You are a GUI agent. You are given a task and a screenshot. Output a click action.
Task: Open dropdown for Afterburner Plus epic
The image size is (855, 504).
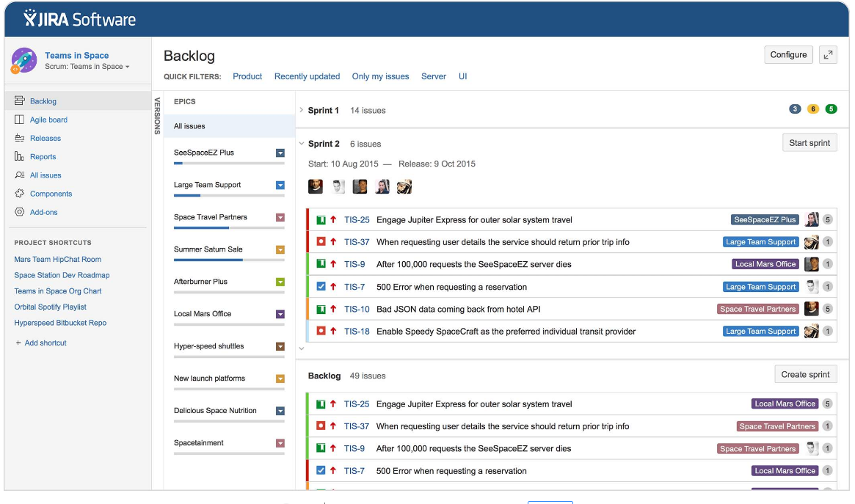pos(280,282)
